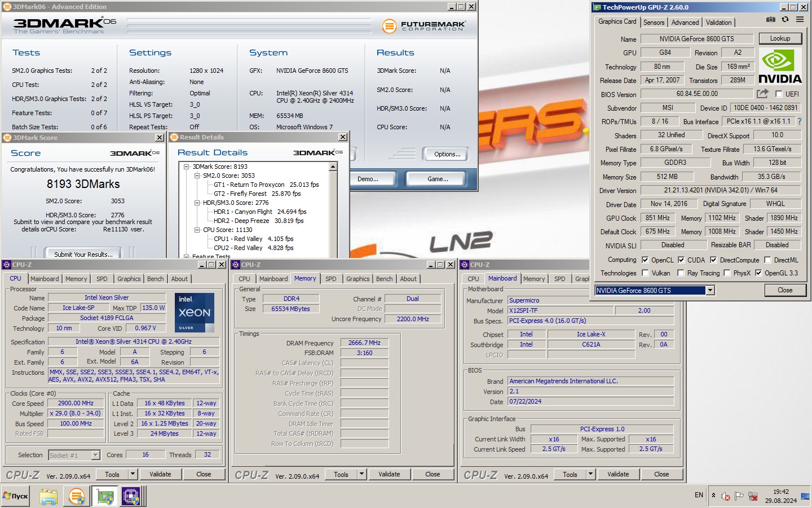Open the Bench tab in the CPU-Z window on the CPU tab
812x508 pixels.
[156, 279]
